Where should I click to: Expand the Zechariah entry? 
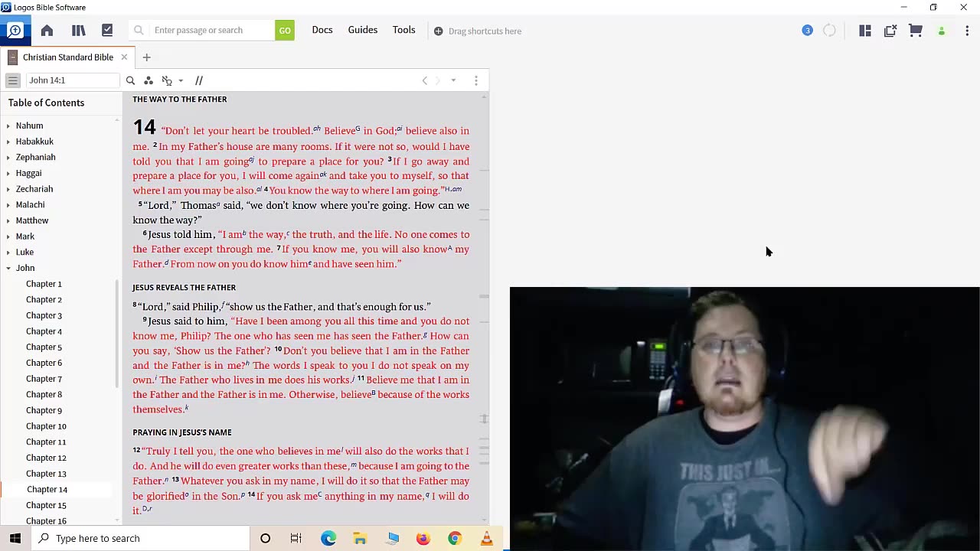[8, 189]
